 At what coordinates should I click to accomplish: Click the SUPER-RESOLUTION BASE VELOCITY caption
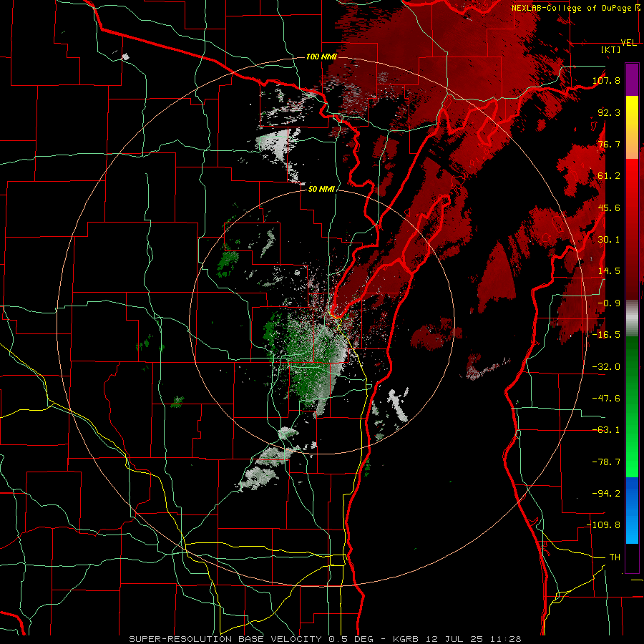(225, 639)
